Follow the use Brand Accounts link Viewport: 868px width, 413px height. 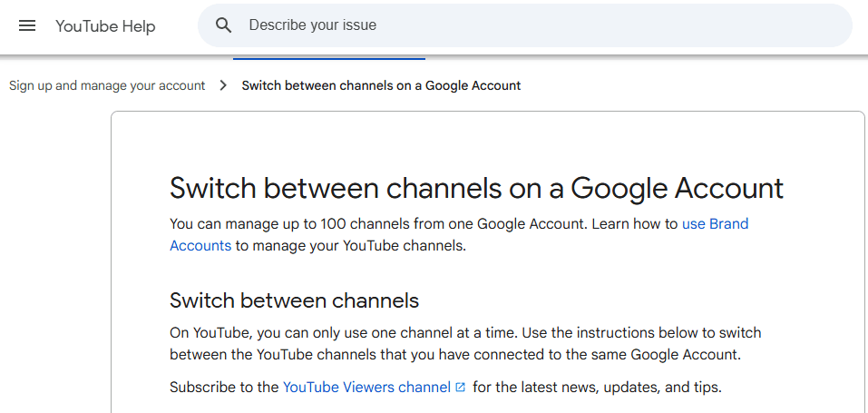point(716,224)
